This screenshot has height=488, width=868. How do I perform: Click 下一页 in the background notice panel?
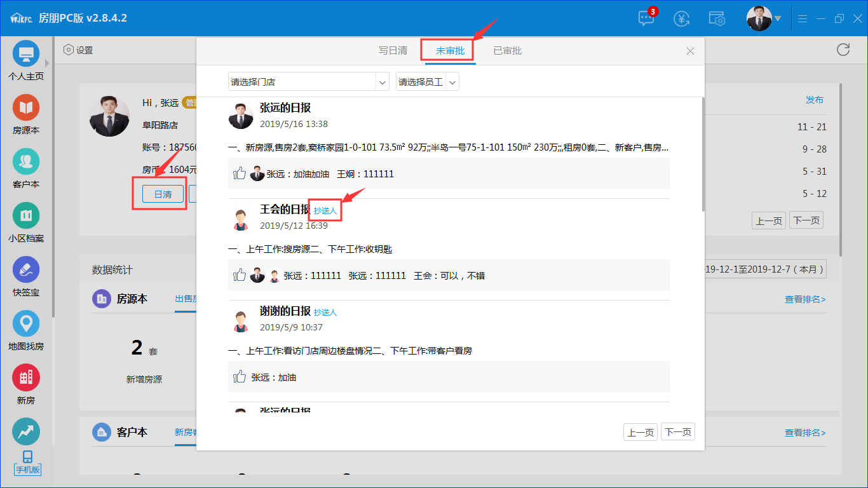point(806,220)
